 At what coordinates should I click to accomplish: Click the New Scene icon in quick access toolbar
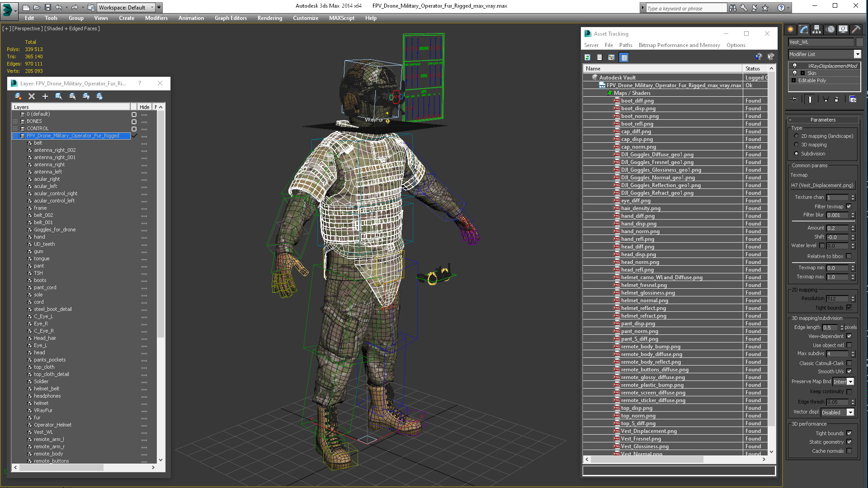(x=26, y=7)
